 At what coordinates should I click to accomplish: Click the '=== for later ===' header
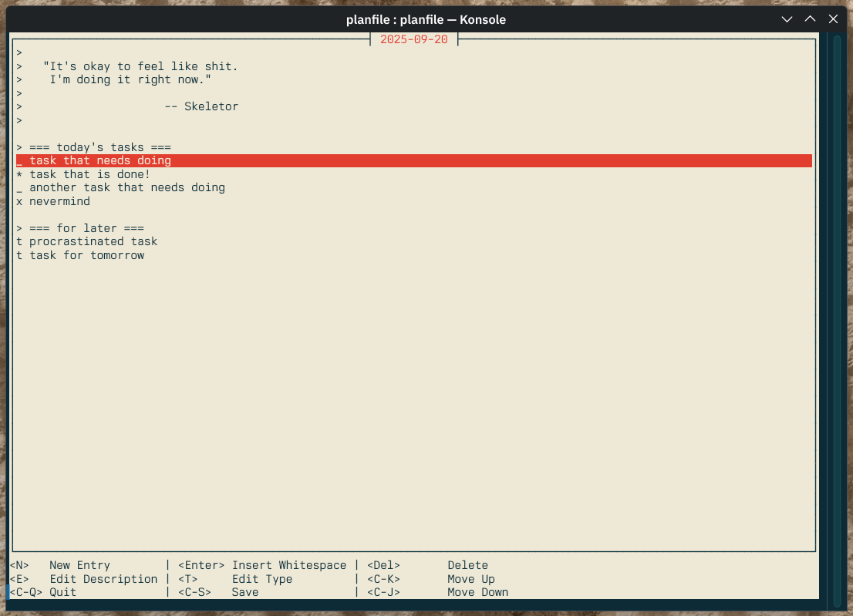[86, 228]
